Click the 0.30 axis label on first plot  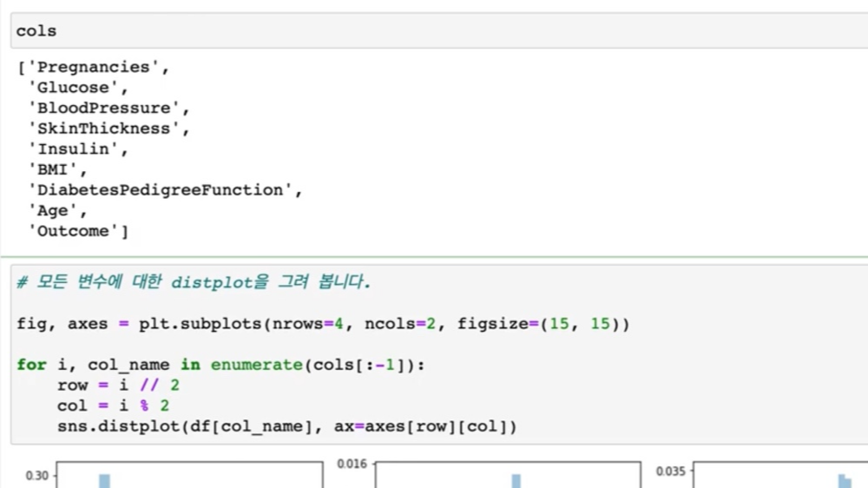37,476
